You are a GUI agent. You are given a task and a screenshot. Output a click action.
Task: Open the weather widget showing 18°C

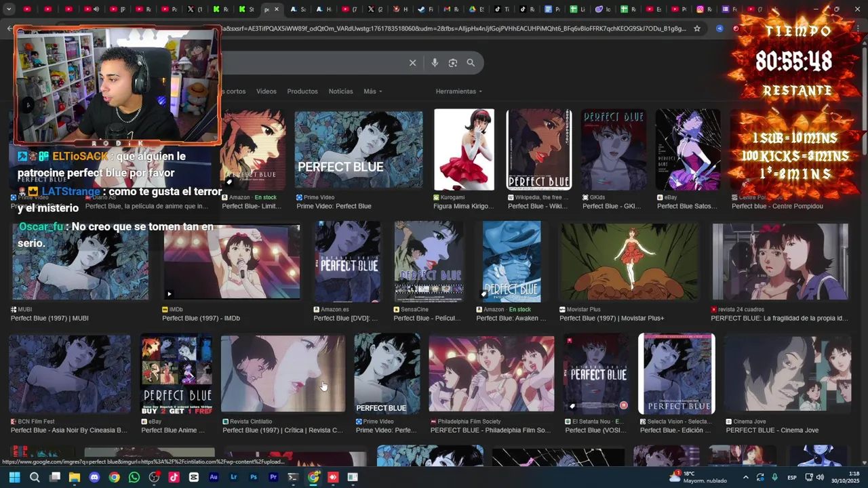(x=698, y=477)
